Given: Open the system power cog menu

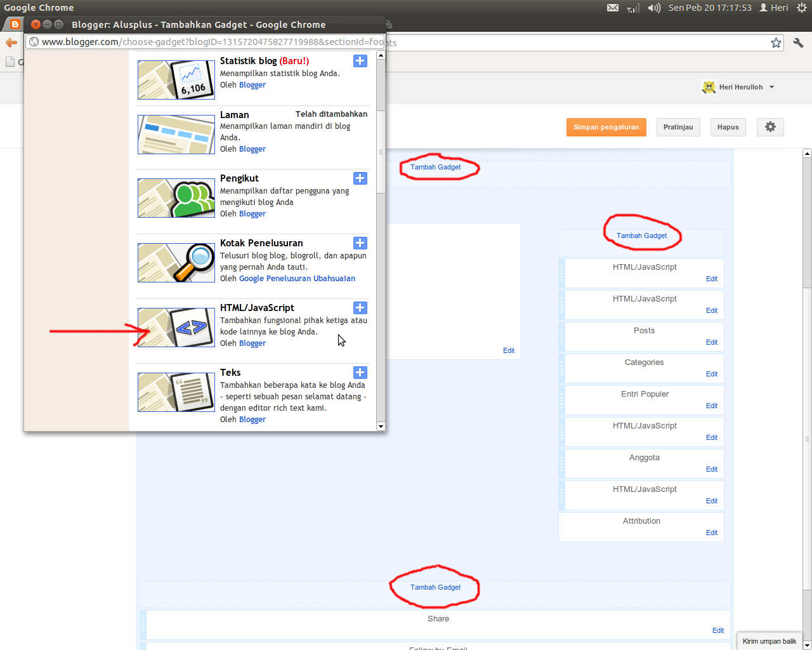Looking at the screenshot, I should (802, 8).
